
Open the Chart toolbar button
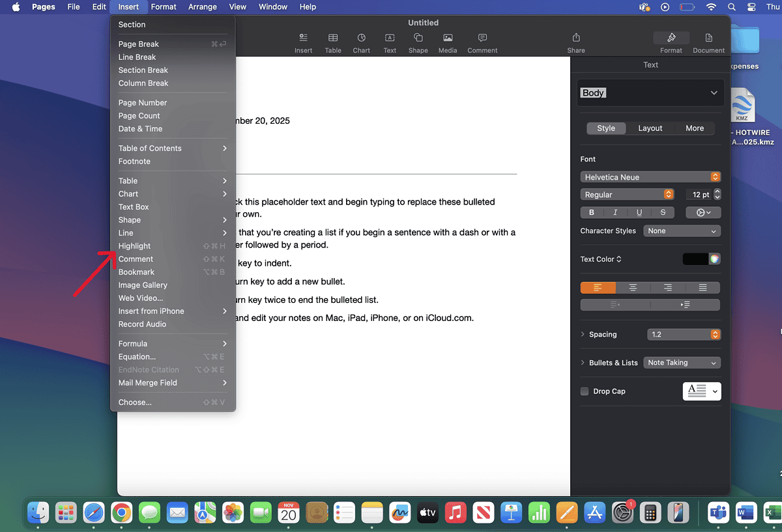pyautogui.click(x=362, y=43)
